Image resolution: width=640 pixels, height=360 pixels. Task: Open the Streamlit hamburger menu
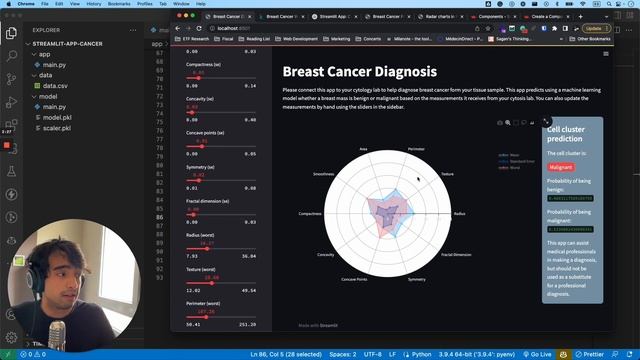pyautogui.click(x=606, y=54)
